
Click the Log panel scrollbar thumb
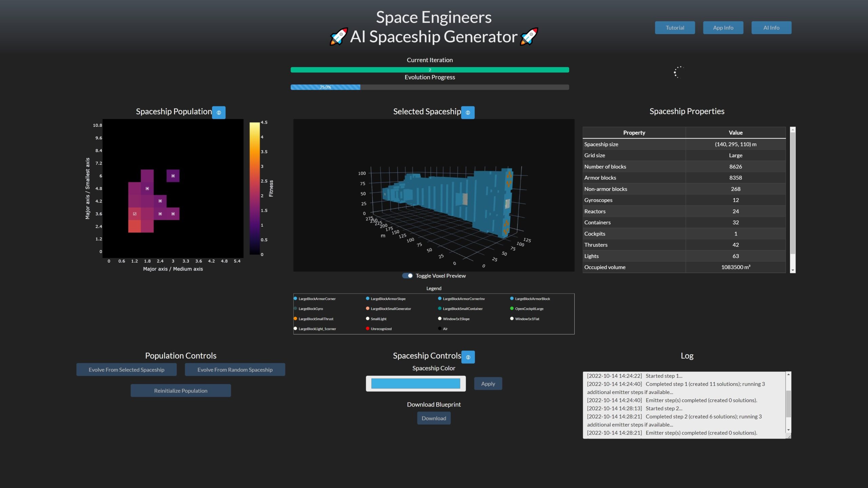tap(788, 404)
